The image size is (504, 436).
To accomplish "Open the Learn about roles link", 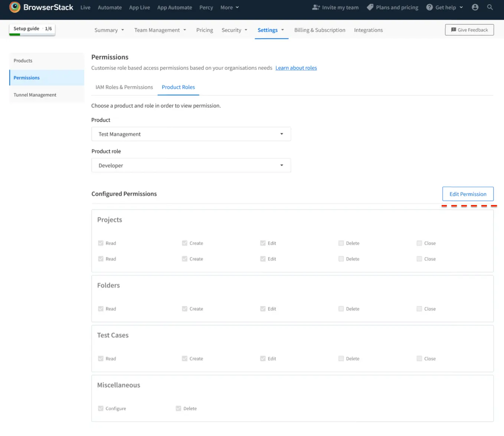I will [296, 68].
